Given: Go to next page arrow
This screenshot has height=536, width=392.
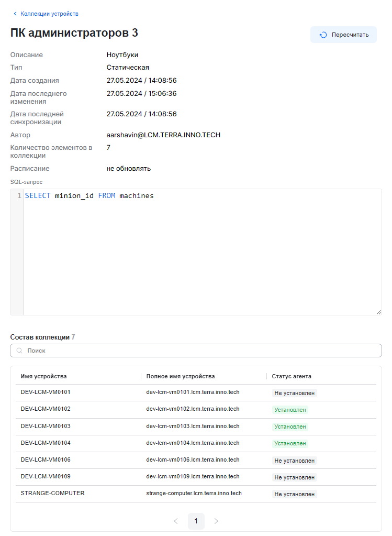Looking at the screenshot, I should 216,521.
